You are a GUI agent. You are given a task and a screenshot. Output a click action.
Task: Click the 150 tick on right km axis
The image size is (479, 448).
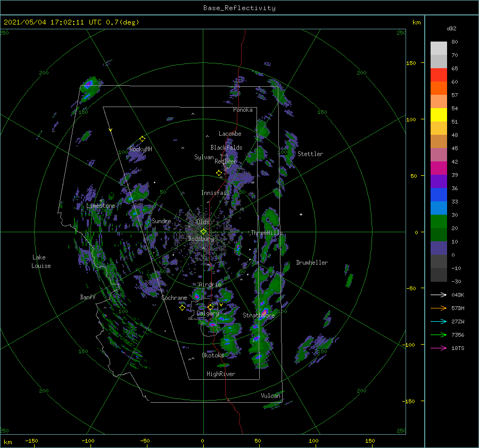click(x=411, y=63)
